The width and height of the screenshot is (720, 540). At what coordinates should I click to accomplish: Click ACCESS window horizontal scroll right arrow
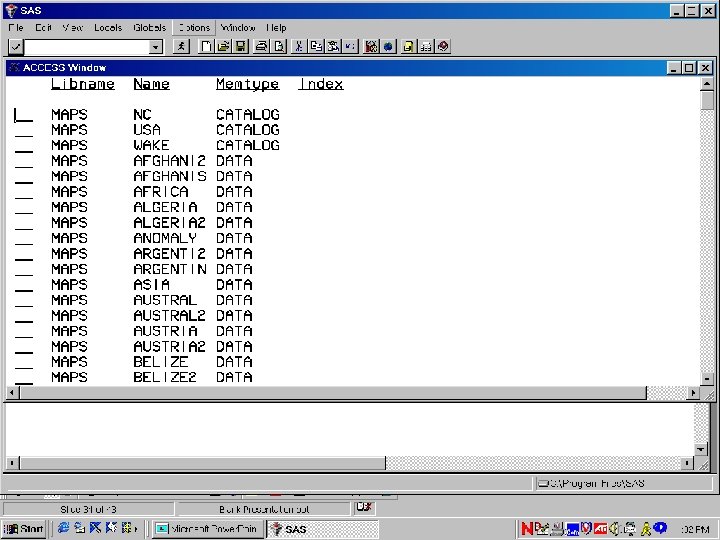pos(693,393)
